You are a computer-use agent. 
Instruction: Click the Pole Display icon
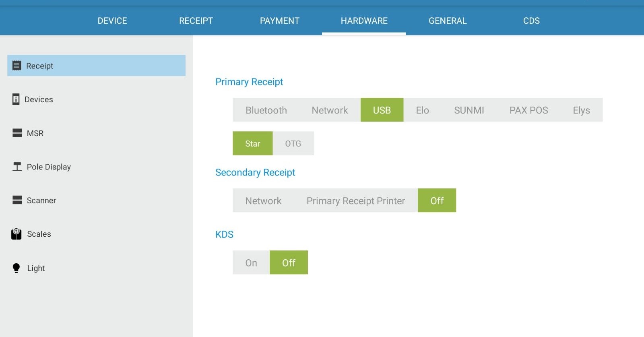[x=17, y=166]
